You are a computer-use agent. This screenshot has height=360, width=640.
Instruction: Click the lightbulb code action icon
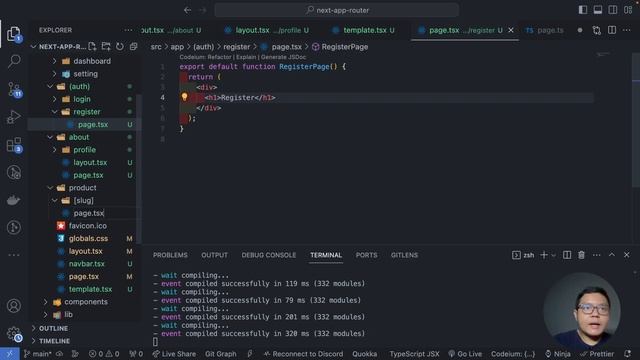(184, 97)
